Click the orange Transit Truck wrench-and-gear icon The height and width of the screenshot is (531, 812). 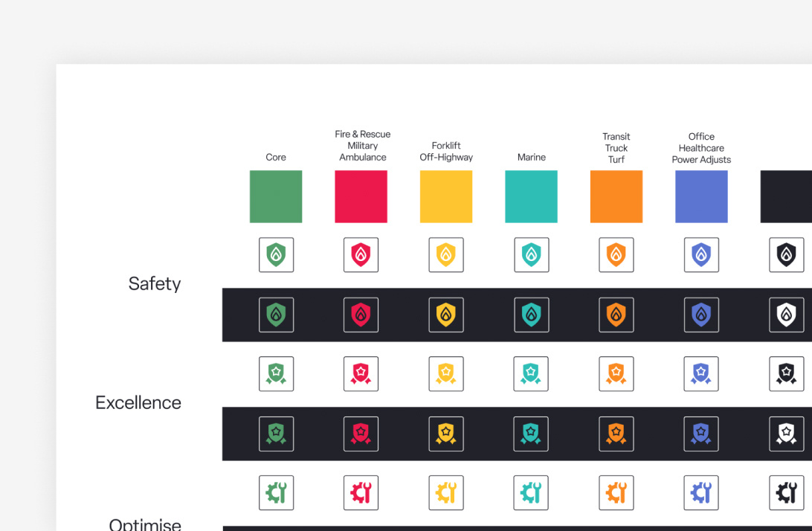[x=616, y=492]
